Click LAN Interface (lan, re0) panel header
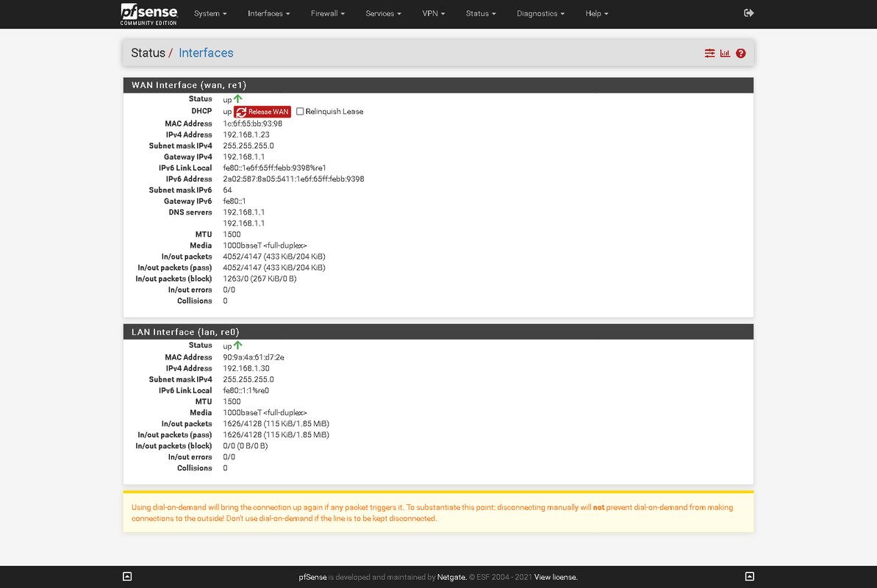Image resolution: width=877 pixels, height=588 pixels. [x=438, y=331]
